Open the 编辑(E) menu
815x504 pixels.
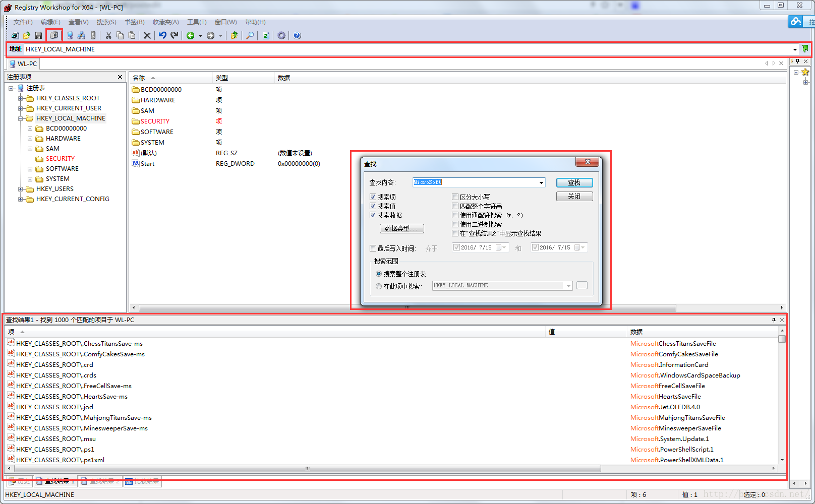pyautogui.click(x=50, y=22)
